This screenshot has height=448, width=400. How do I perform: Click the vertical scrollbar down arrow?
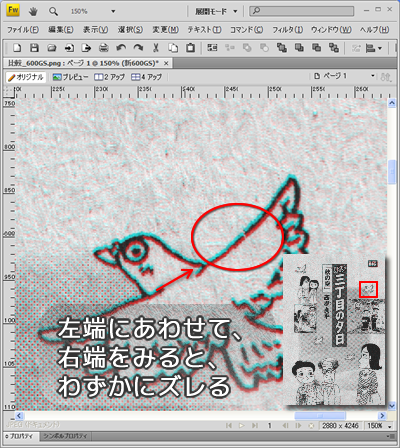392,406
